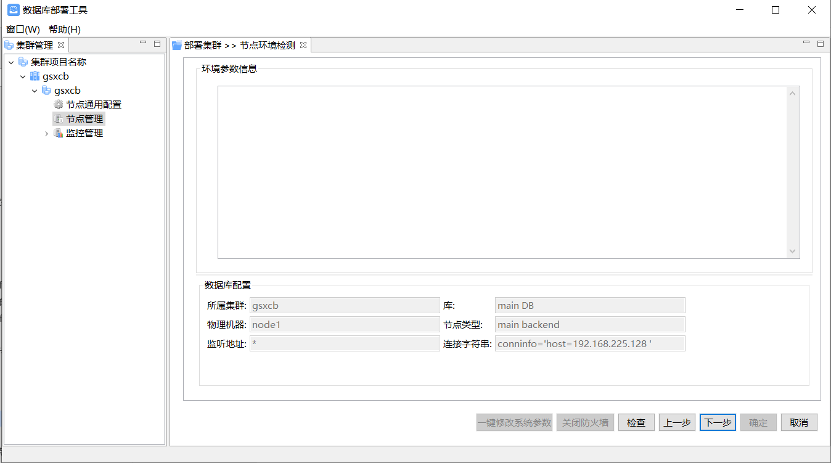Viewport: 832px width, 464px height.
Task: Open the 窗口(W) menu
Action: [23, 29]
